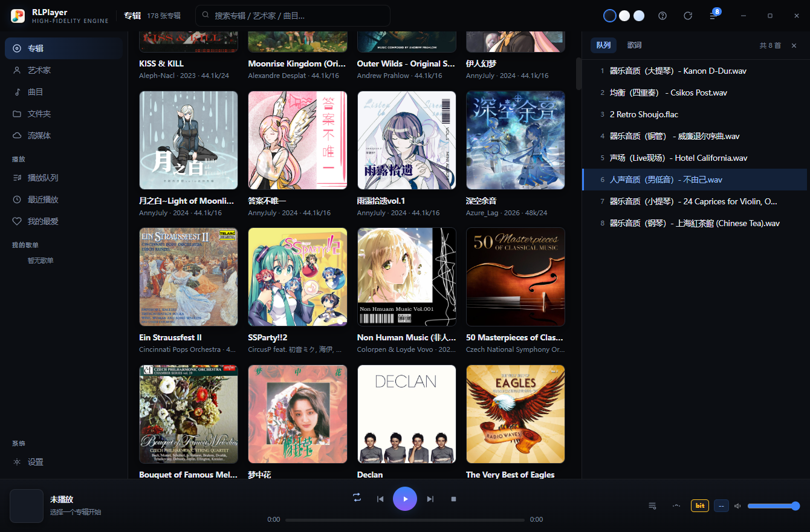Skip to previous track

[380, 499]
